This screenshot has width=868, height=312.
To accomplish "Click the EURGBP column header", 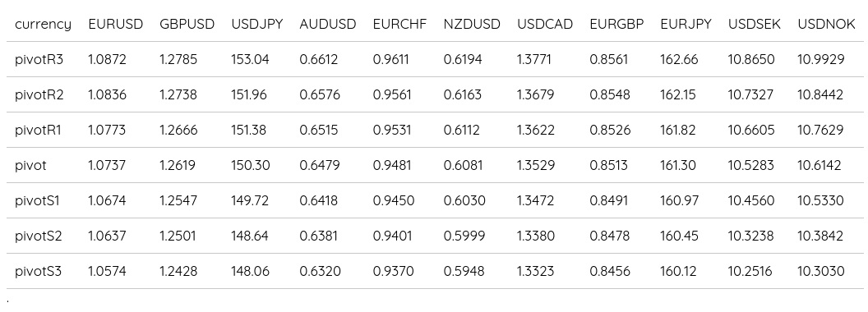I will click(616, 25).
